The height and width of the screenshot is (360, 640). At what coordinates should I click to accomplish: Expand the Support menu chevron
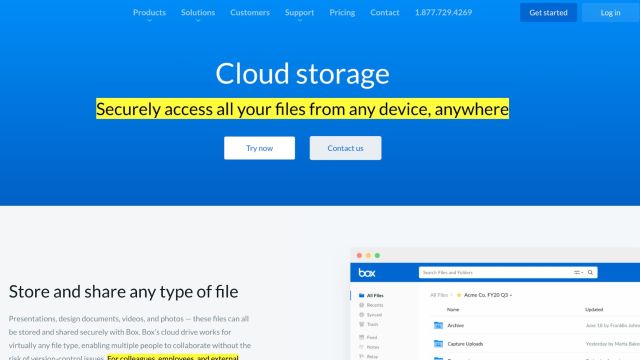(300, 20)
